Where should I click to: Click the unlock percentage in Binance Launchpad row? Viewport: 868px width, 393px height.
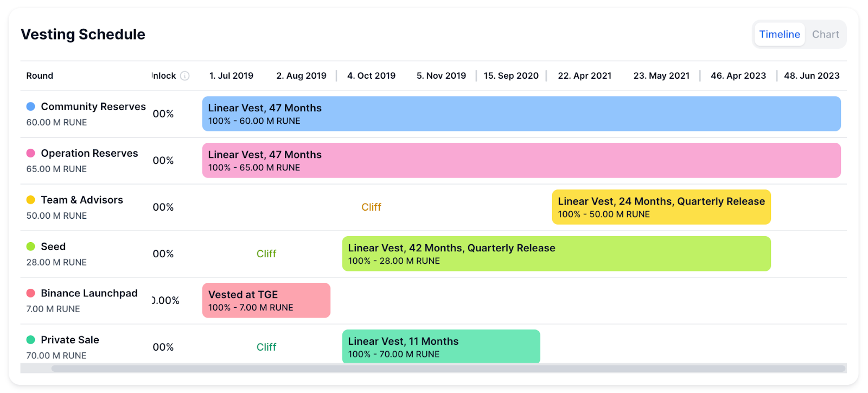pyautogui.click(x=165, y=301)
